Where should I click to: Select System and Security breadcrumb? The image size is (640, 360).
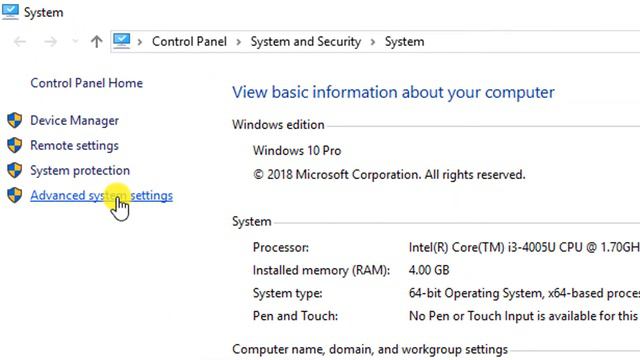coord(306,41)
